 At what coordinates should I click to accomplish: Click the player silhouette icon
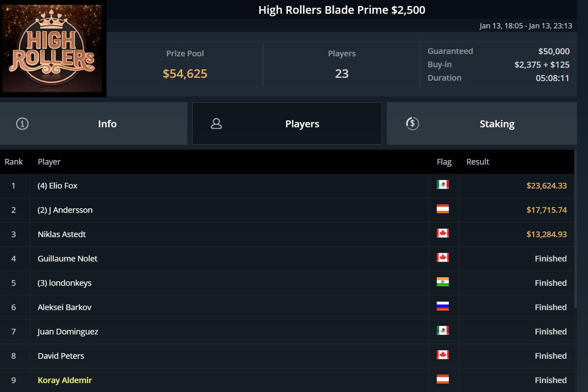(217, 124)
